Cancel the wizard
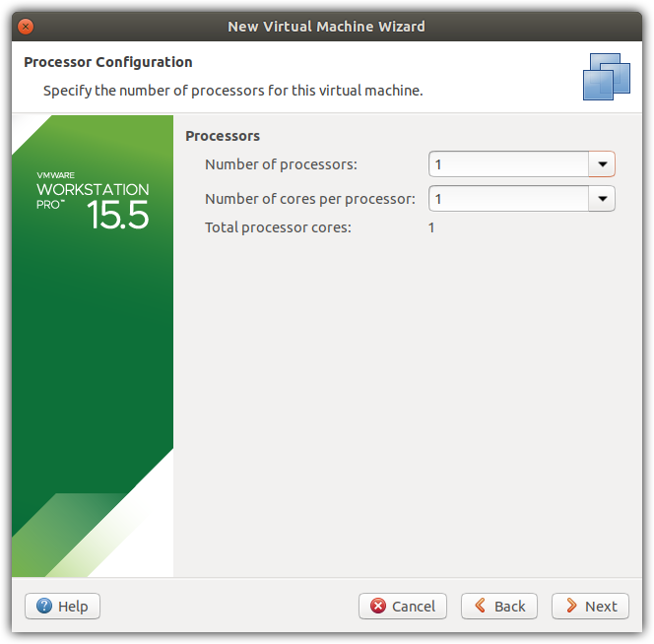Screen dimensions: 654x644 403,606
